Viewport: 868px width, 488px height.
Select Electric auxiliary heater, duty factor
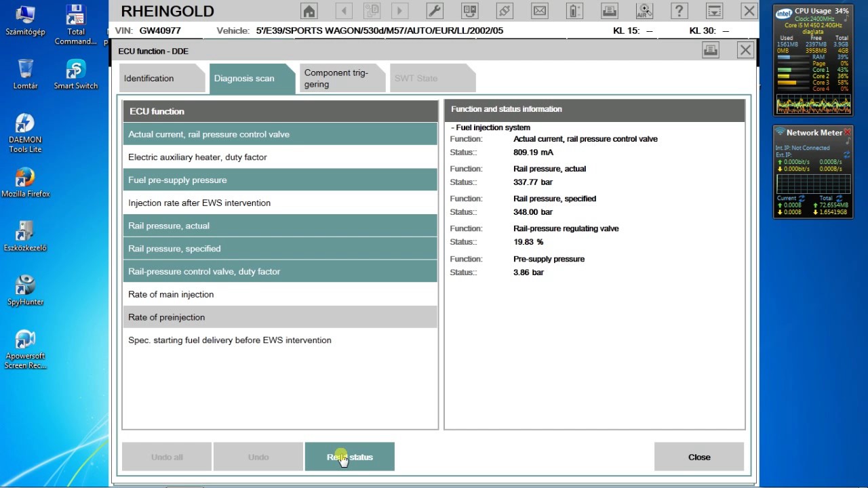coord(280,157)
